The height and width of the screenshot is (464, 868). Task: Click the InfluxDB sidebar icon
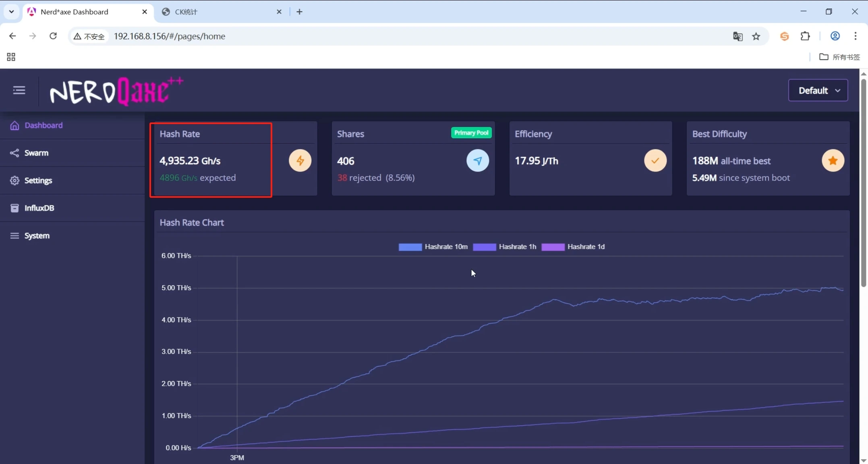(15, 208)
